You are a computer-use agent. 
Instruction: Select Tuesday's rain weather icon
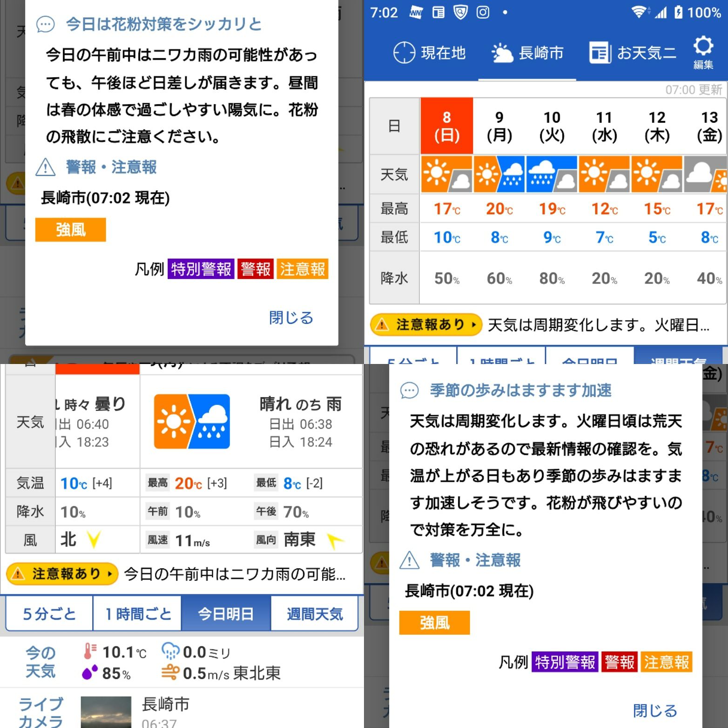pyautogui.click(x=552, y=175)
